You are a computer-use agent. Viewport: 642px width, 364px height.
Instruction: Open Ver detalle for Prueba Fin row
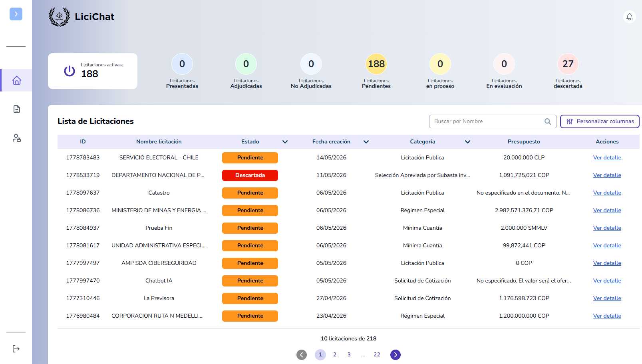click(x=607, y=228)
